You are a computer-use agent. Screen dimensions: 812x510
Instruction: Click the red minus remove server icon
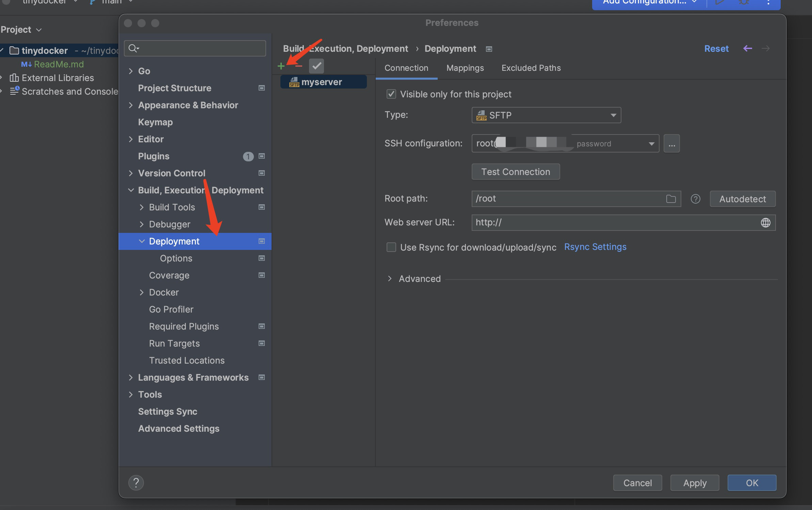coord(298,66)
